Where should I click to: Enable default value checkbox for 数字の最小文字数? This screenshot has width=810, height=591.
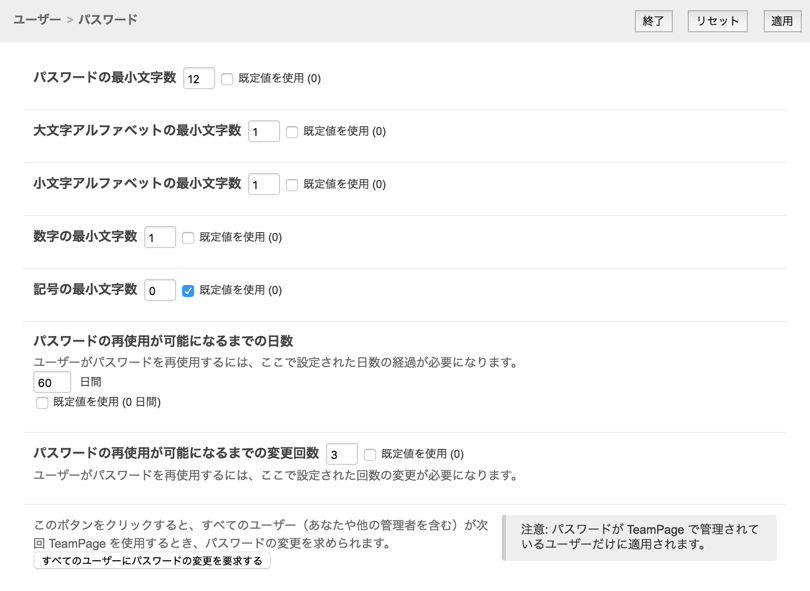pos(188,237)
